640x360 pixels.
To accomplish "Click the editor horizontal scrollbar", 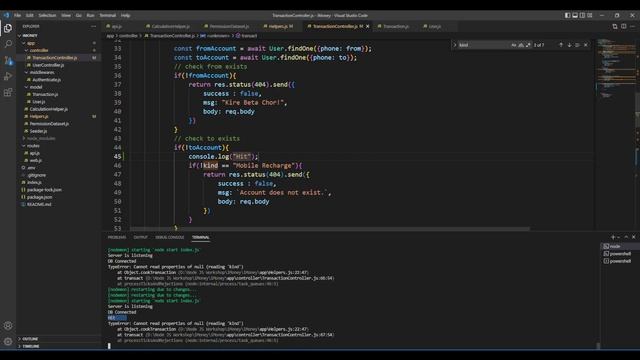I will point(330,229).
